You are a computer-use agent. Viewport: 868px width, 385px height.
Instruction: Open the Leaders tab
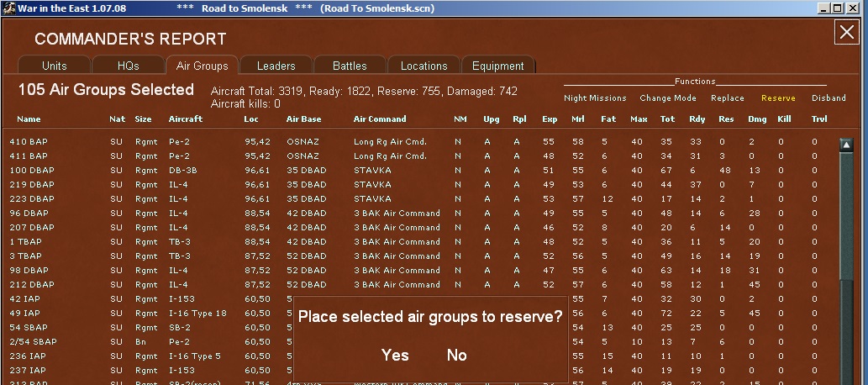pyautogui.click(x=276, y=66)
